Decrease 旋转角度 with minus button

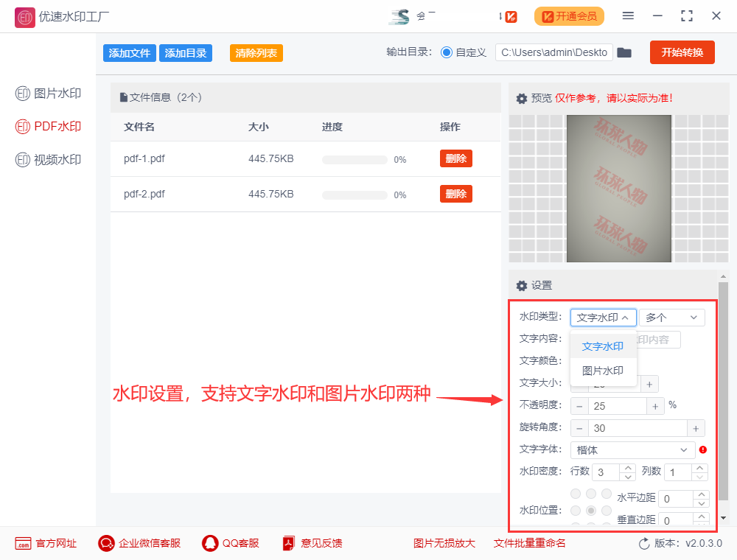click(x=579, y=428)
